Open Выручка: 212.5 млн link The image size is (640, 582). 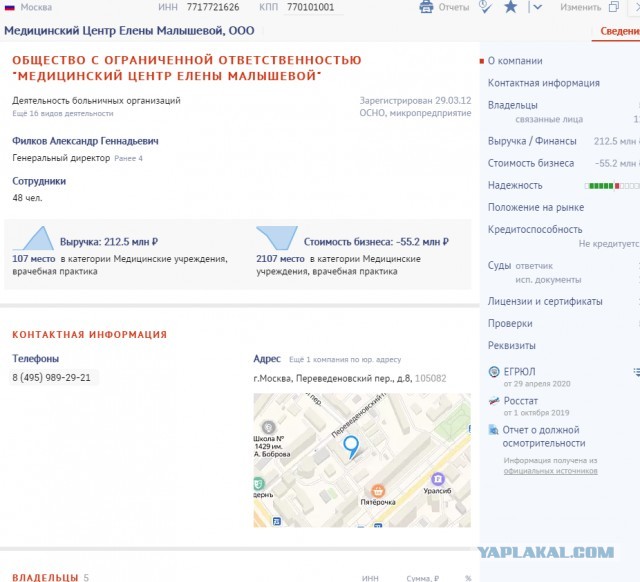[109, 242]
